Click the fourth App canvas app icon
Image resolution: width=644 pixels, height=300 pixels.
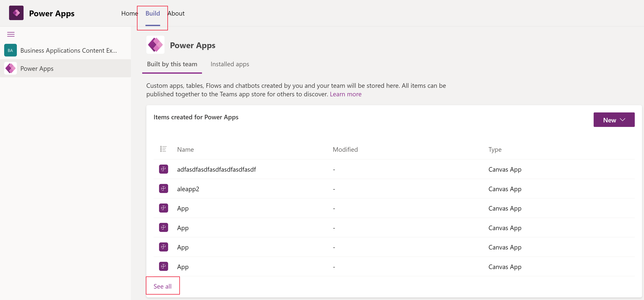click(163, 266)
